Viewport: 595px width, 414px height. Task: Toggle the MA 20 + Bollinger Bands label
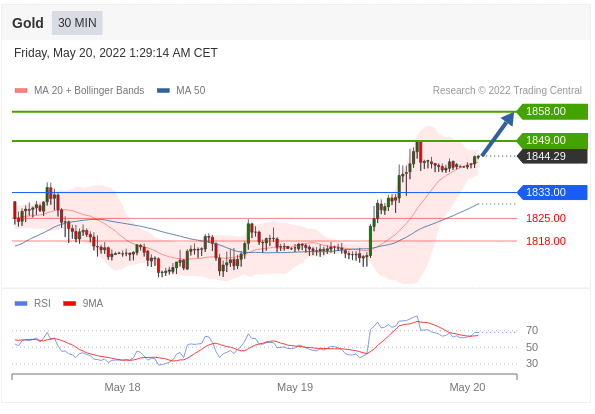pyautogui.click(x=89, y=90)
